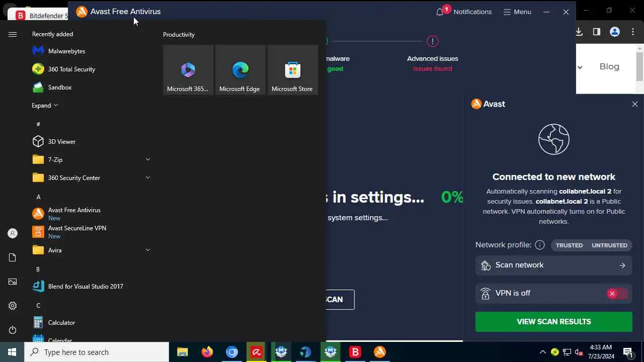Switch to Chrome on the taskbar
Image resolution: width=644 pixels, height=362 pixels.
(232, 352)
